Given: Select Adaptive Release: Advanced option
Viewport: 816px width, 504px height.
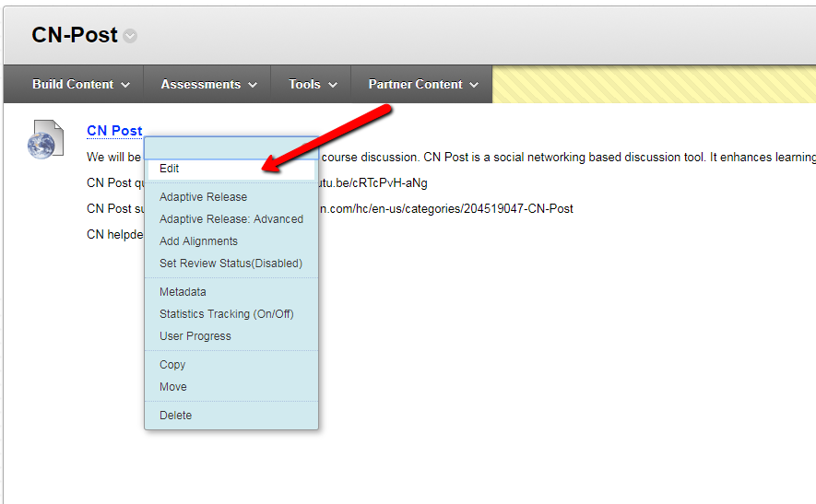Looking at the screenshot, I should 231,219.
